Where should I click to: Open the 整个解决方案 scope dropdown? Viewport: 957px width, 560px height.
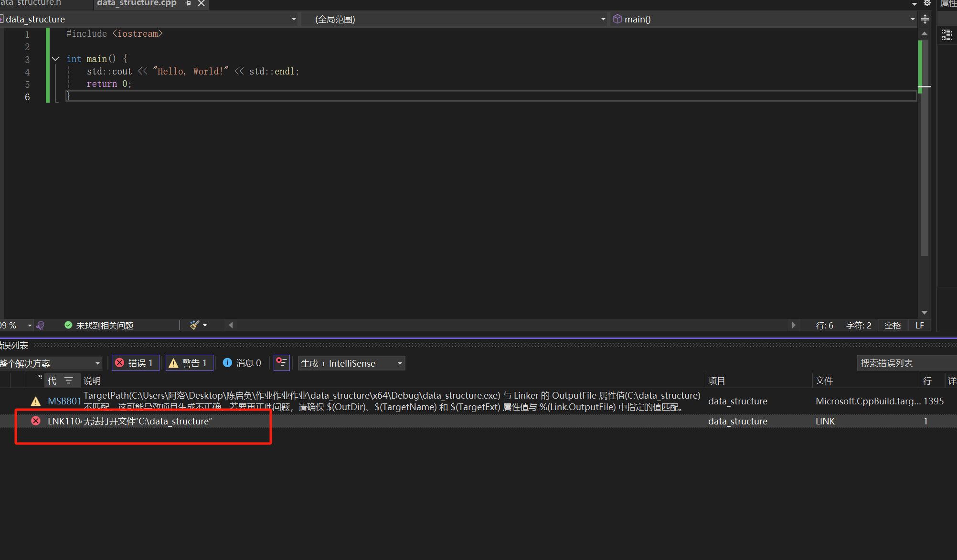pos(51,363)
